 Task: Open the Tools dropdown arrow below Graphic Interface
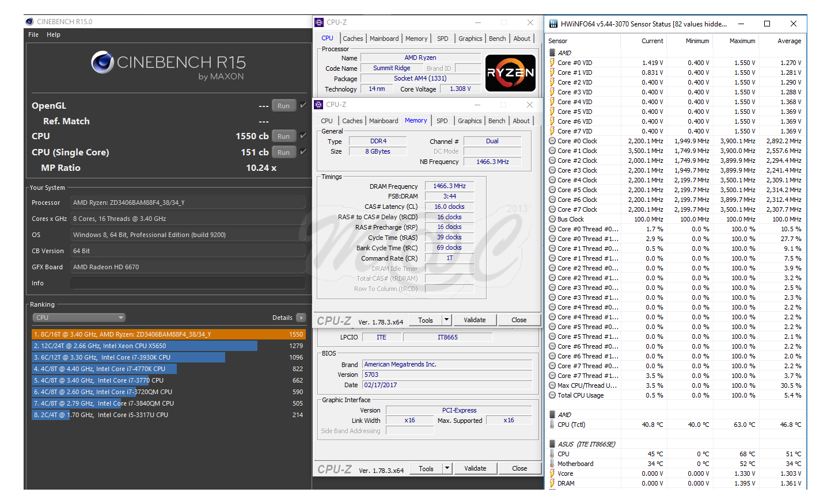[447, 468]
